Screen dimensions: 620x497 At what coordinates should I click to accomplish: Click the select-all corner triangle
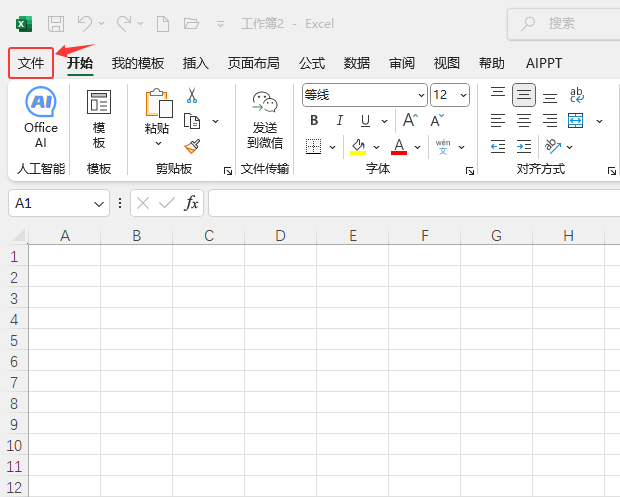(19, 235)
